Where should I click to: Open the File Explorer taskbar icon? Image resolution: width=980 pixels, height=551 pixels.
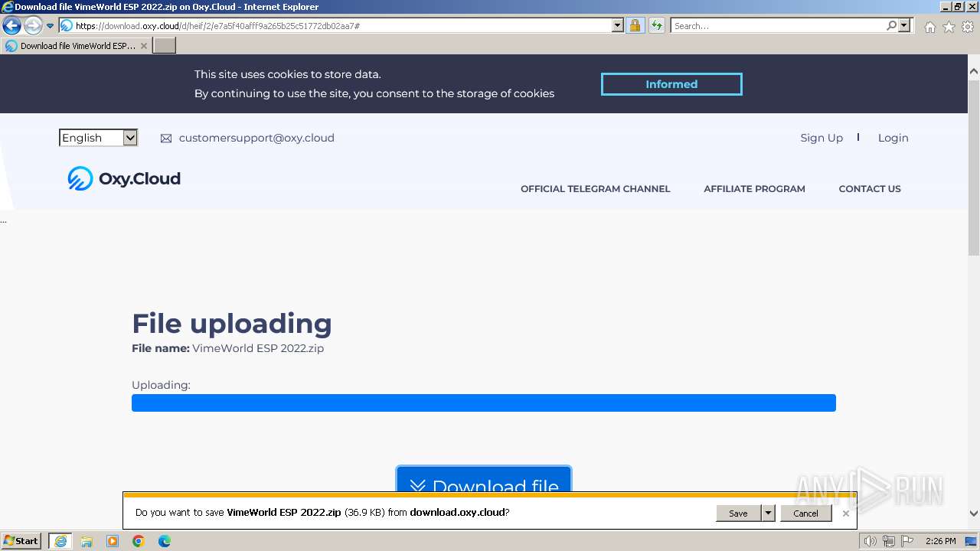[x=87, y=541]
